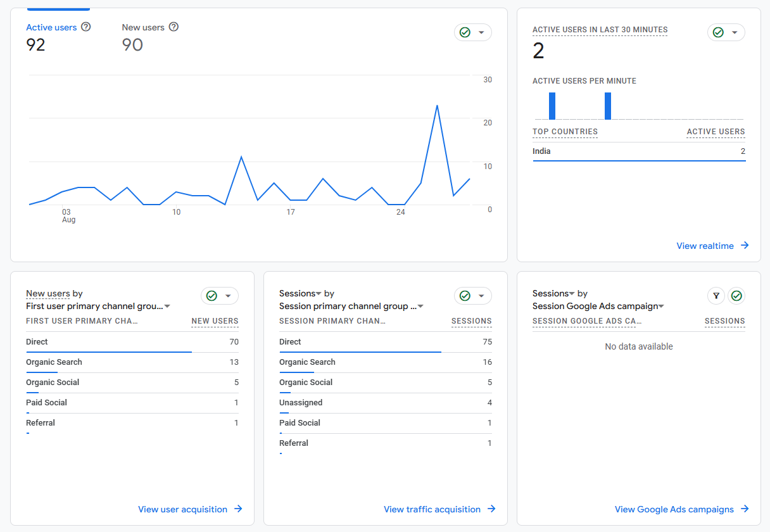The image size is (770, 532).
Task: Select the New users metric tab
Action: click(x=143, y=27)
